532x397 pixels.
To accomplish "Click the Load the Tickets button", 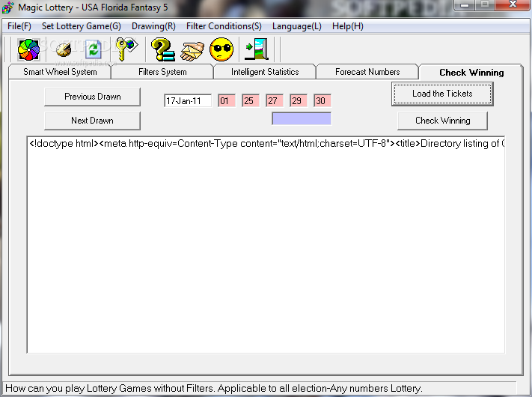I will coord(442,94).
